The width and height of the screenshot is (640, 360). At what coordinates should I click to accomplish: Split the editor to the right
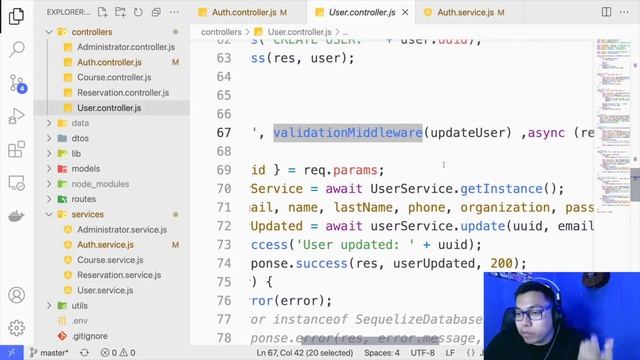pos(606,12)
